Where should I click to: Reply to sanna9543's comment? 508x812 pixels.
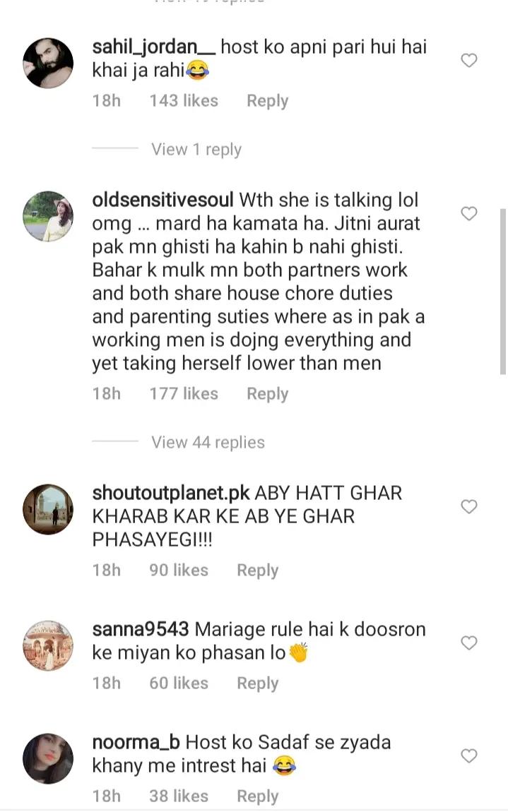(258, 683)
